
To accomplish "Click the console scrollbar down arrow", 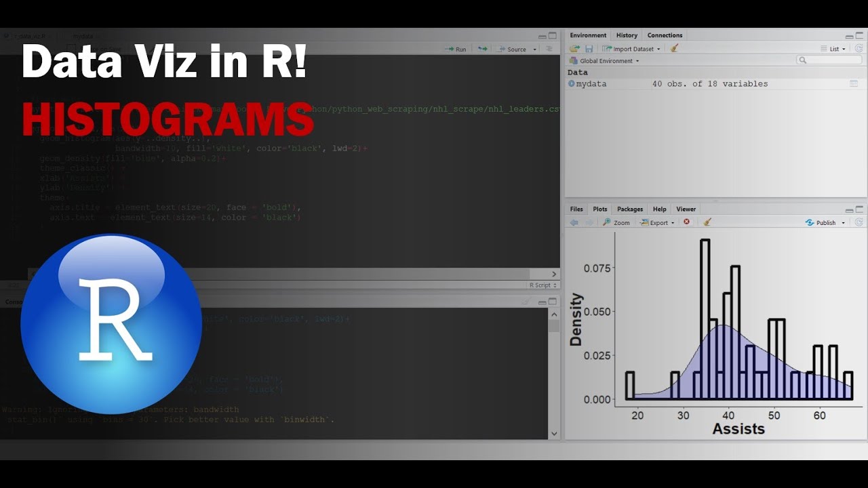I will tap(554, 433).
